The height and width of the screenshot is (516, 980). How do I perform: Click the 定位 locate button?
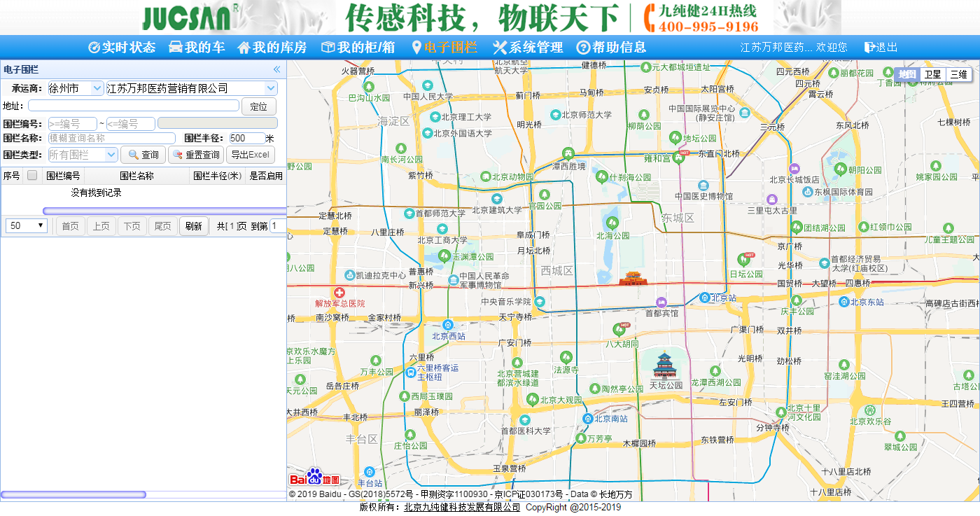coord(258,106)
